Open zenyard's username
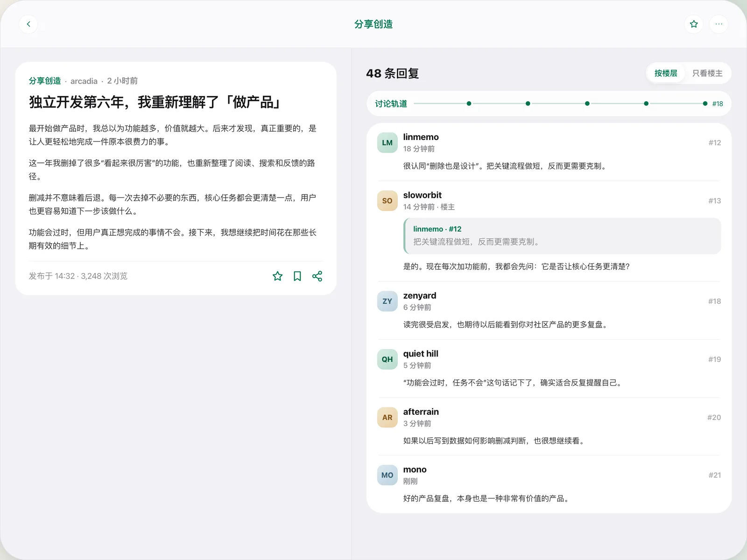 (420, 296)
